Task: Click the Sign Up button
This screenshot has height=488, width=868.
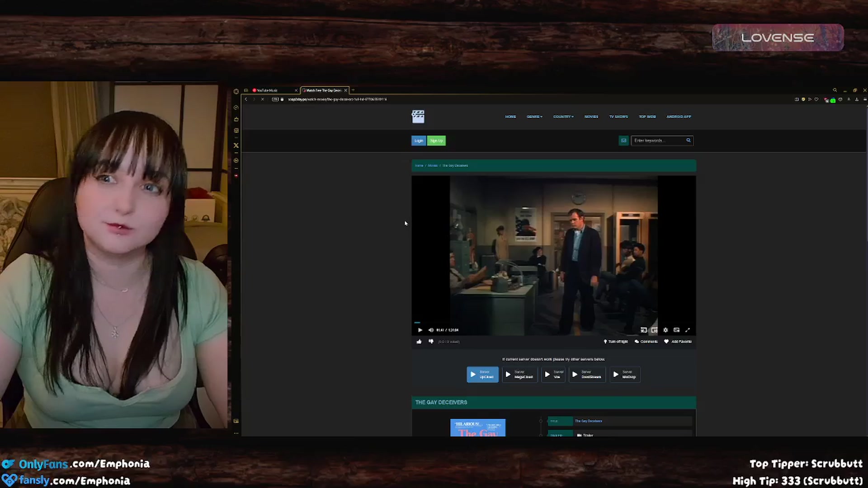Action: (436, 141)
